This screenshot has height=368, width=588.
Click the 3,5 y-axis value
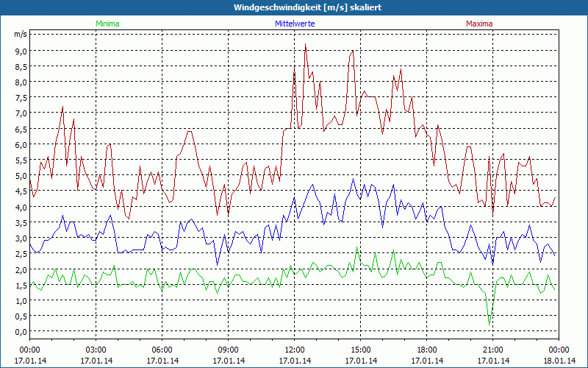21,223
